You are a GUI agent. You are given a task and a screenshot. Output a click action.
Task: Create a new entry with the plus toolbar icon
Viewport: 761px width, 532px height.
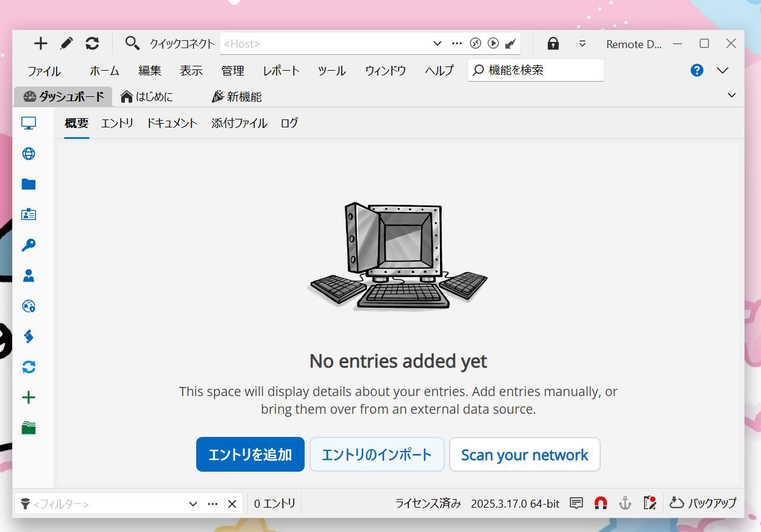pyautogui.click(x=40, y=43)
